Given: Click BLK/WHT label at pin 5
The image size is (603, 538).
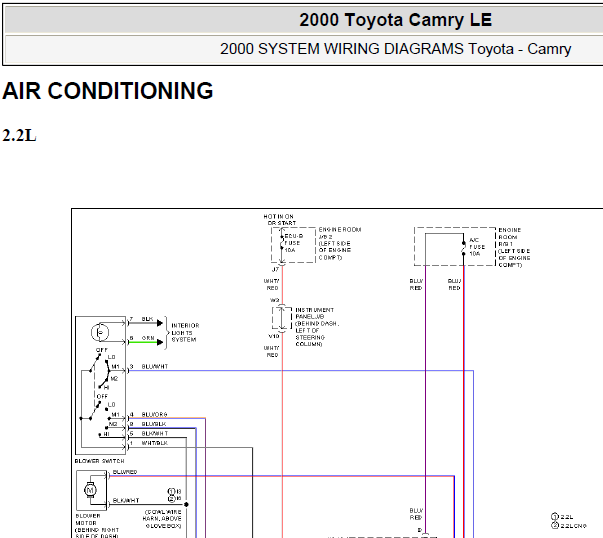Looking at the screenshot, I should tap(155, 433).
